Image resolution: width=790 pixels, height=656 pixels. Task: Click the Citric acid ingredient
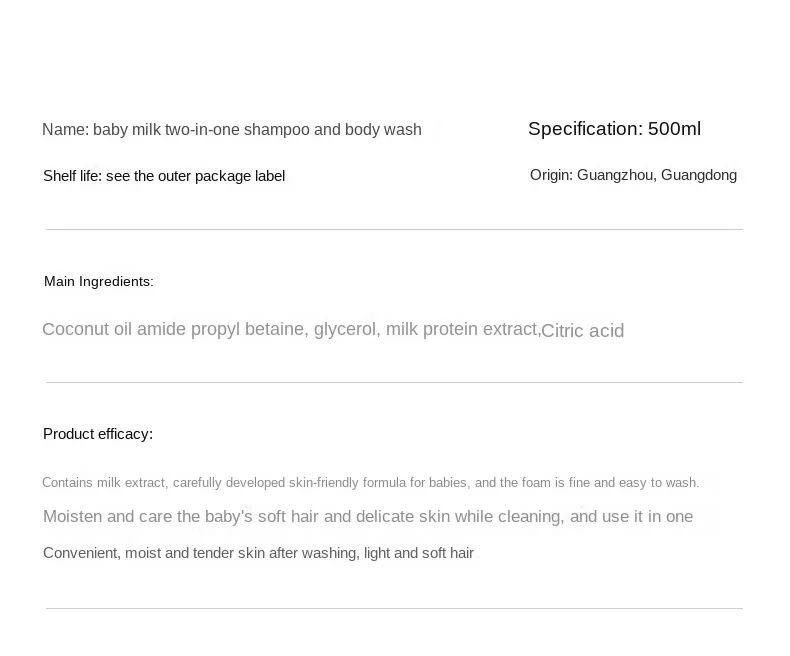[x=583, y=331]
